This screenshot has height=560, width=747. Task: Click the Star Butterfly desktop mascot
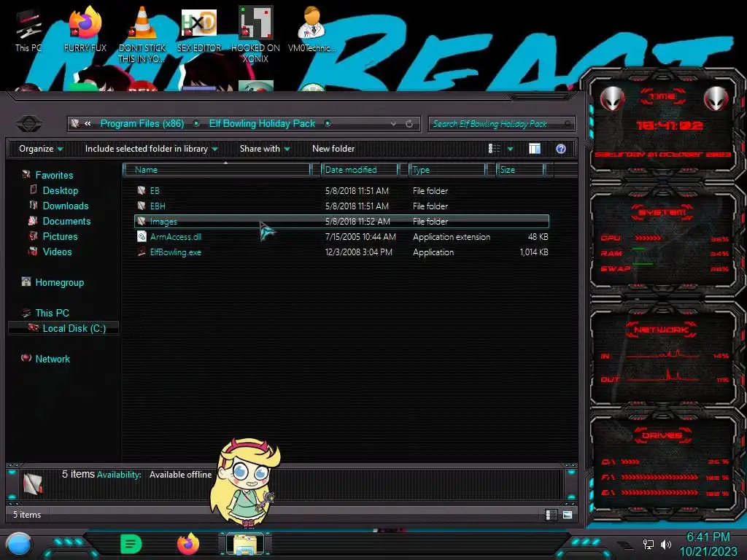coord(246,482)
